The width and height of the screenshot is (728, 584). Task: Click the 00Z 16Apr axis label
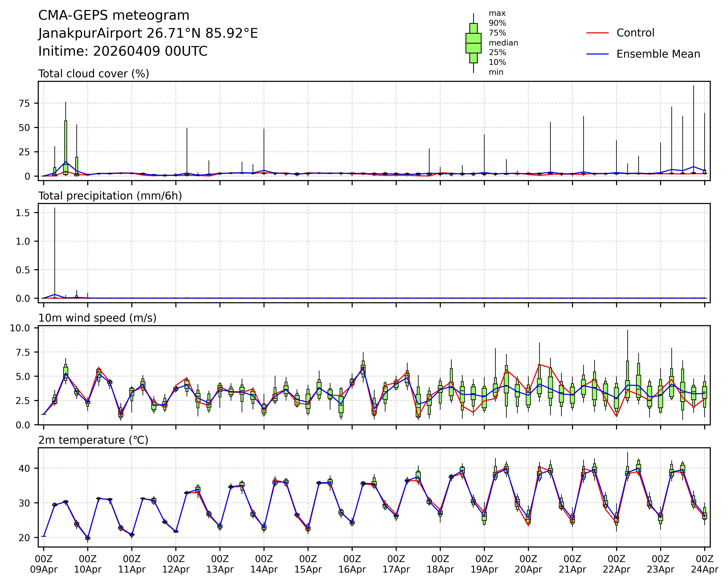352,564
